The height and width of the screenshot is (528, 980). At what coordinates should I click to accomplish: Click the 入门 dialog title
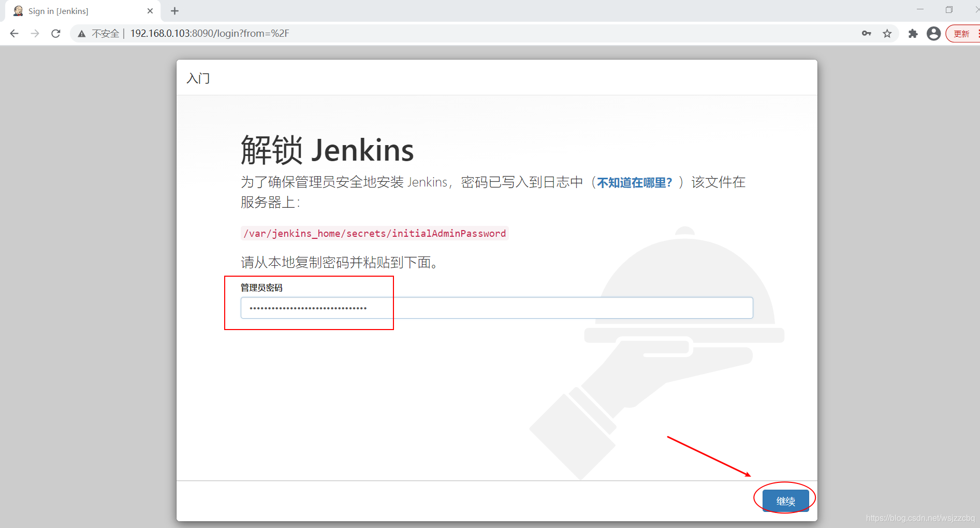pos(198,78)
